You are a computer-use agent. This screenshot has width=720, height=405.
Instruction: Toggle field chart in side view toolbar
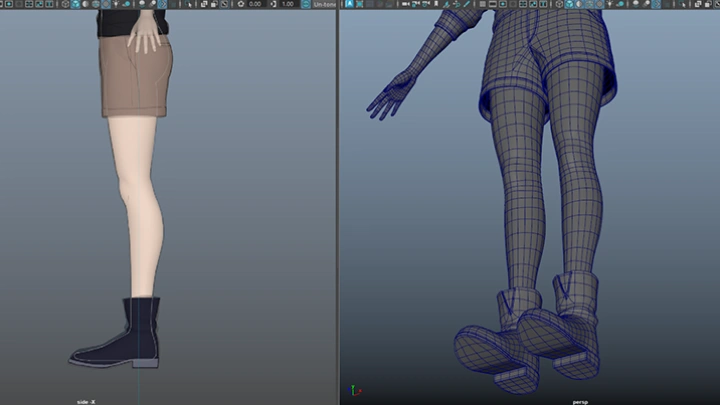(x=29, y=4)
